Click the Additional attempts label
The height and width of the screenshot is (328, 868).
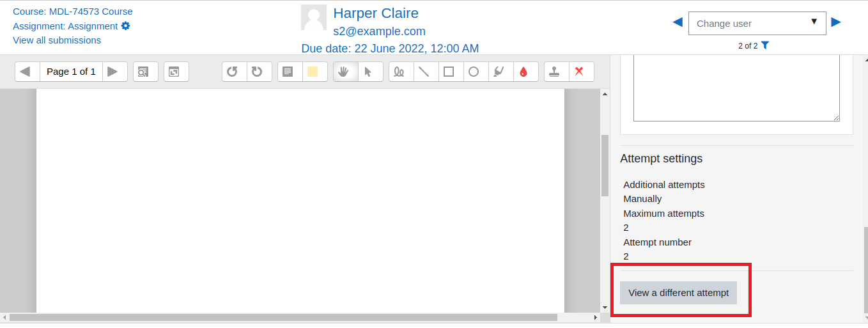664,184
